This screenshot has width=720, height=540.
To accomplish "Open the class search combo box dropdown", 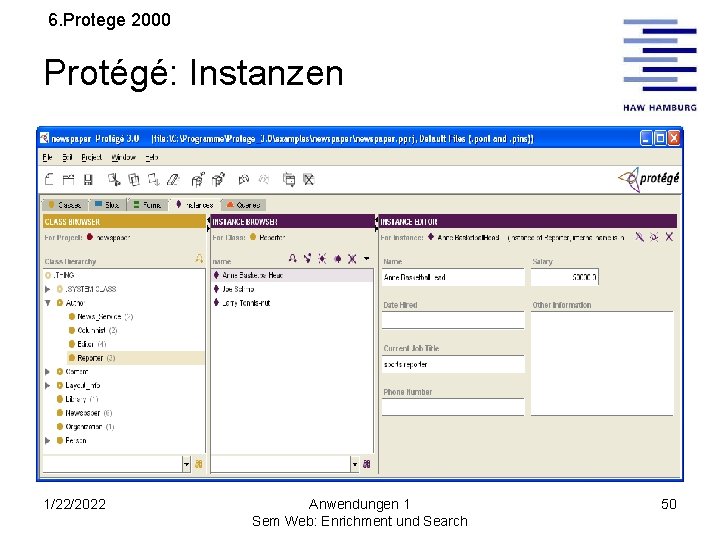I will (x=186, y=464).
